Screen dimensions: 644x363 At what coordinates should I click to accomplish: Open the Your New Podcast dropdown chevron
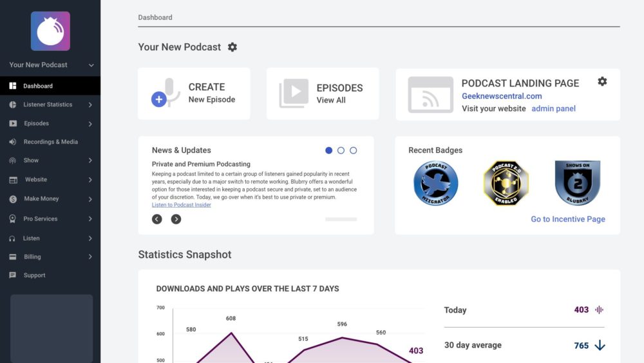91,65
